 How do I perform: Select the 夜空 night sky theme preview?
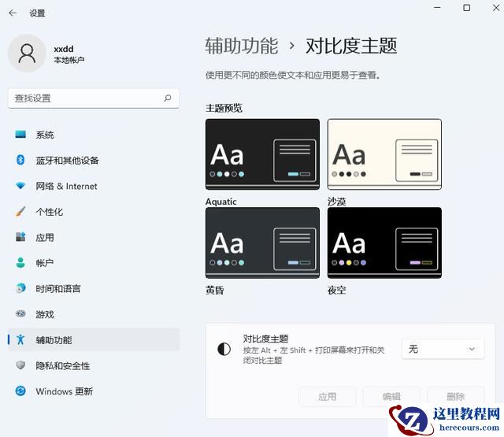pyautogui.click(x=384, y=243)
